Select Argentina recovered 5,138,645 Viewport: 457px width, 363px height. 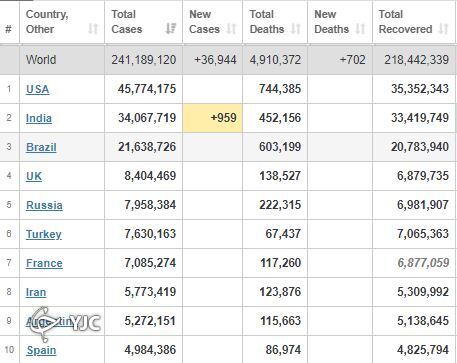tap(423, 321)
